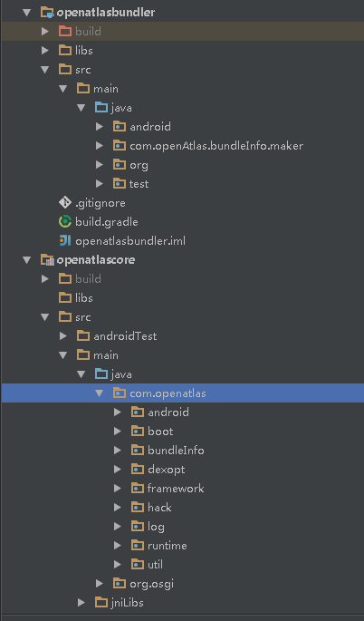Select the test package under openatlasbundler

pyautogui.click(x=139, y=184)
